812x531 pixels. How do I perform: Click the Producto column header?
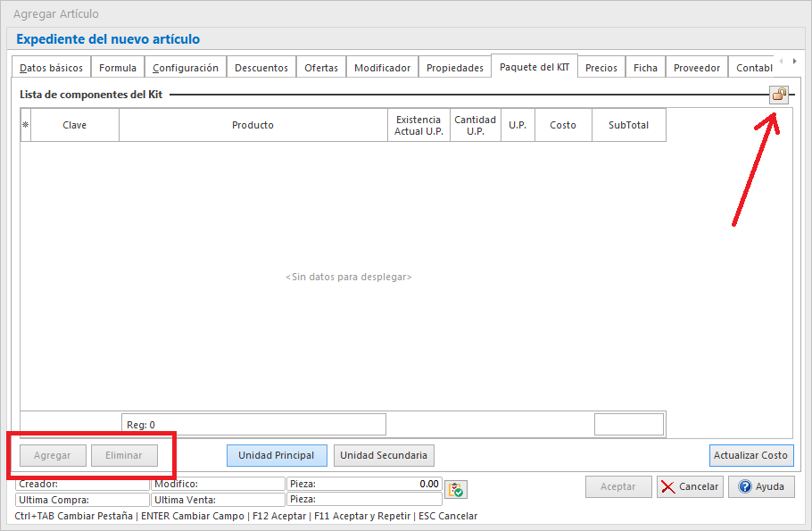[x=253, y=125]
